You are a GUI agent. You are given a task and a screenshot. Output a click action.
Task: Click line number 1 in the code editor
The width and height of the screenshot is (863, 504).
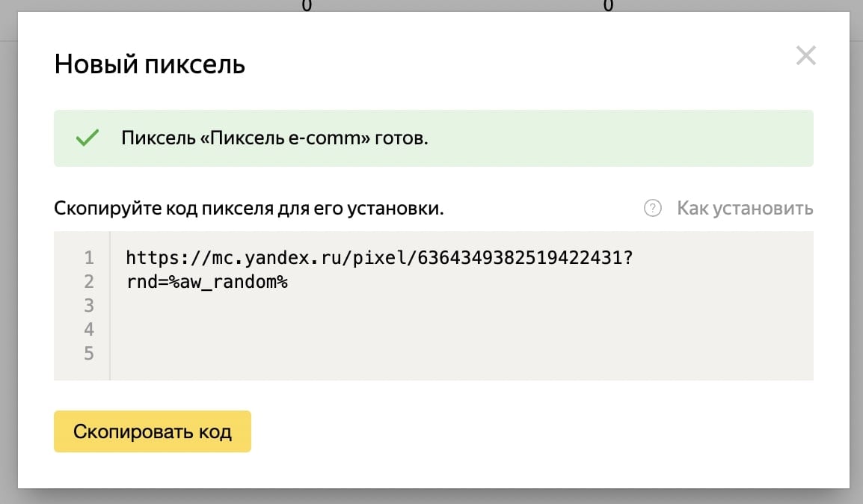coord(88,257)
